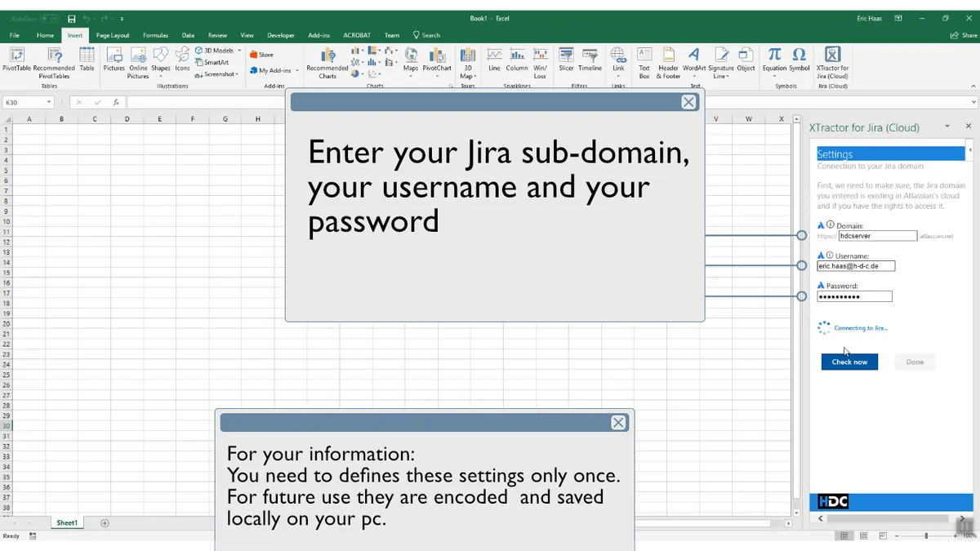The width and height of the screenshot is (980, 551).
Task: Save the workbook from quick access toolbar
Action: [x=72, y=19]
